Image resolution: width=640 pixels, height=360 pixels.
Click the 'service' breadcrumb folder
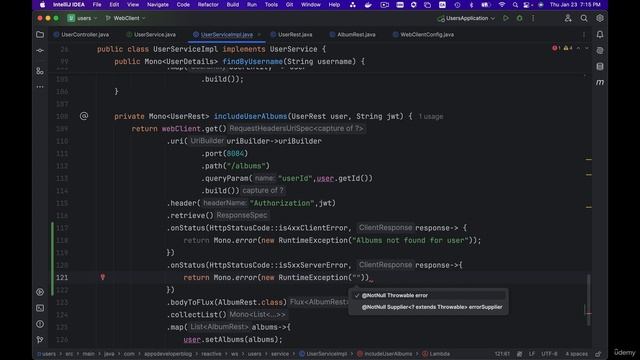[280, 354]
